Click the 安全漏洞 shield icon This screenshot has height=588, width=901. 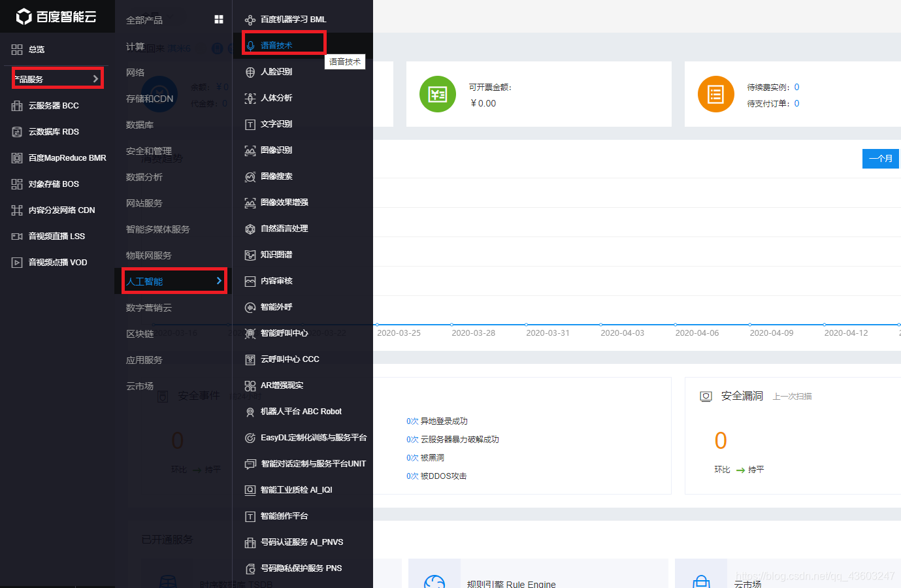(x=706, y=397)
